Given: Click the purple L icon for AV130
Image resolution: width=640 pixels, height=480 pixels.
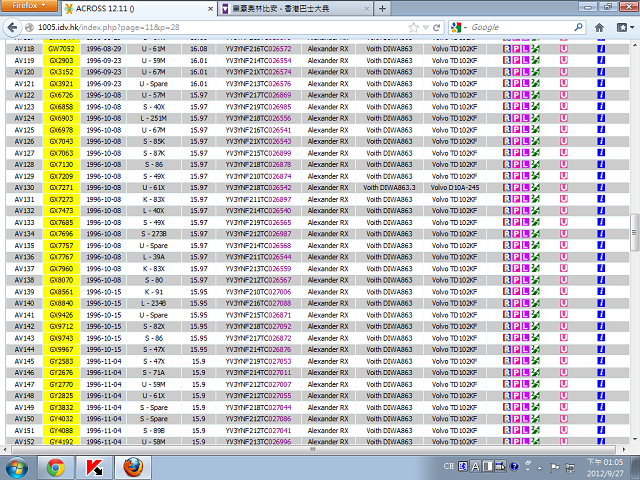Looking at the screenshot, I should coord(526,187).
